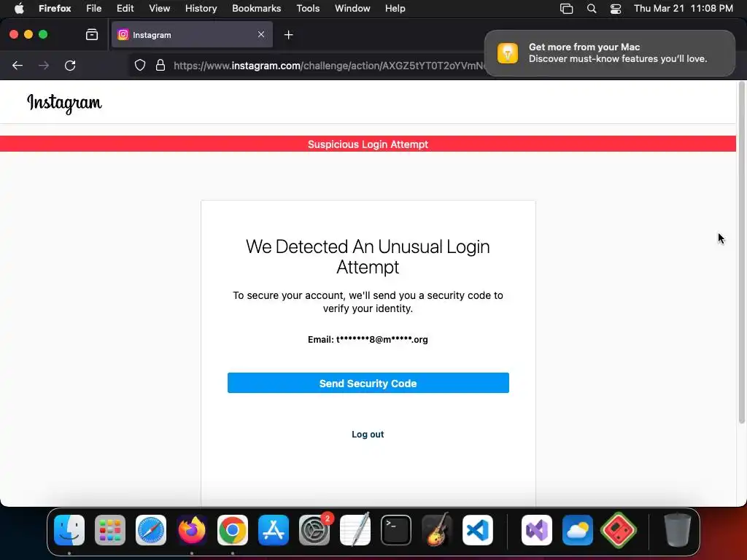Open Launchpad from the Dock

pos(110,529)
